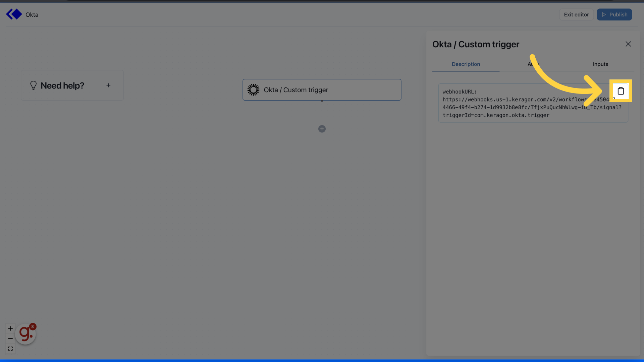The image size is (644, 362).
Task: Fit canvas to view with the frame icon
Action: pyautogui.click(x=10, y=349)
